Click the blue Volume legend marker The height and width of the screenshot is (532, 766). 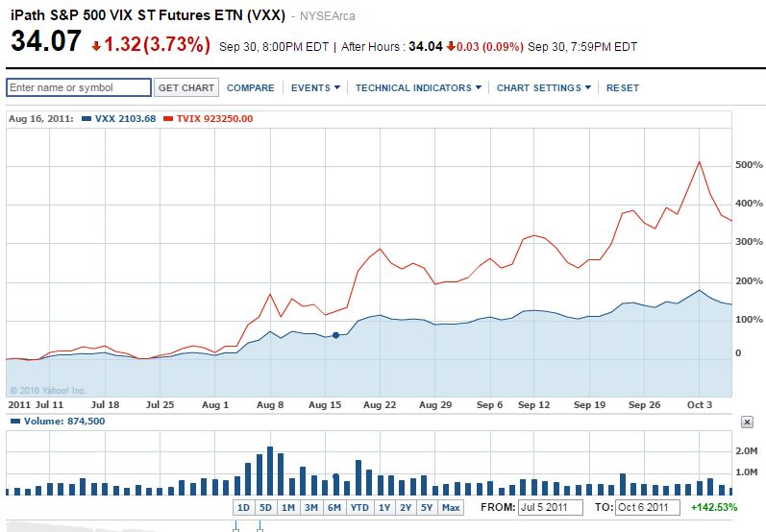click(x=15, y=422)
